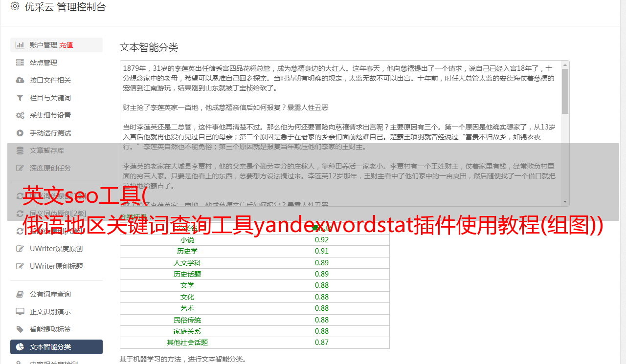Click the book icon for 公有词库查询
Screen dimensions: 626x364
20,294
